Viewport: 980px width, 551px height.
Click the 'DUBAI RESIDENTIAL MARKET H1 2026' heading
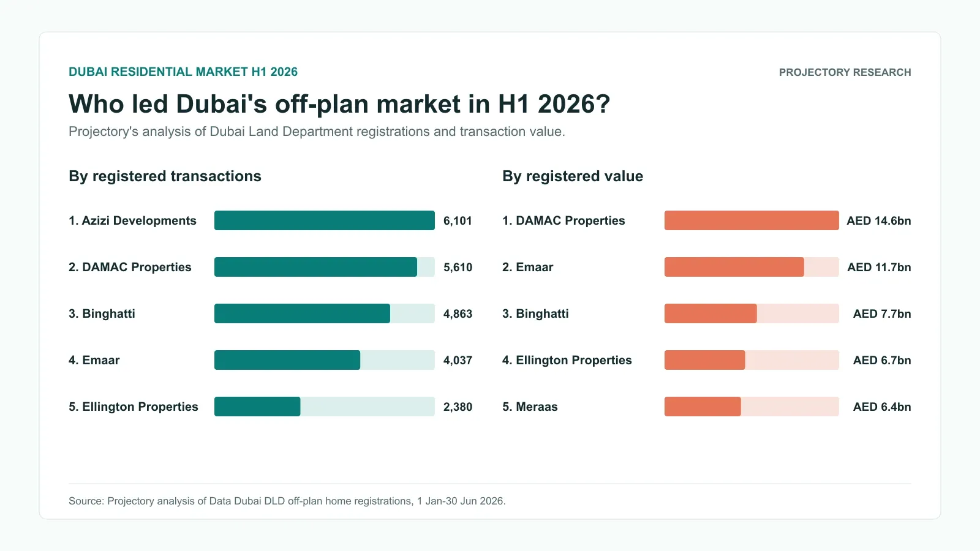click(183, 72)
